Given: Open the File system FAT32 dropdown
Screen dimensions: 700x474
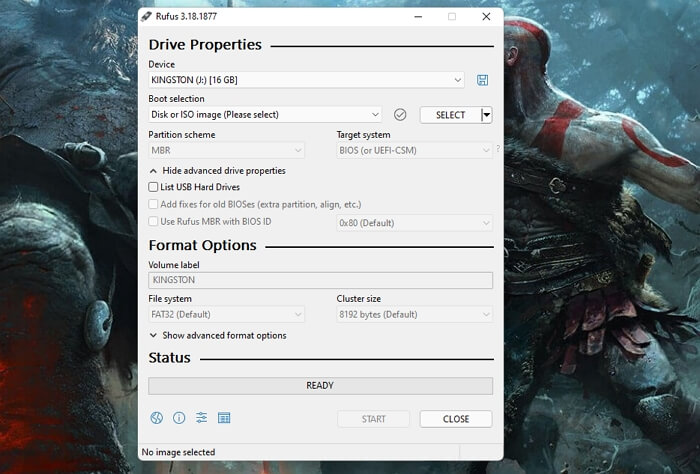Looking at the screenshot, I should tap(226, 314).
